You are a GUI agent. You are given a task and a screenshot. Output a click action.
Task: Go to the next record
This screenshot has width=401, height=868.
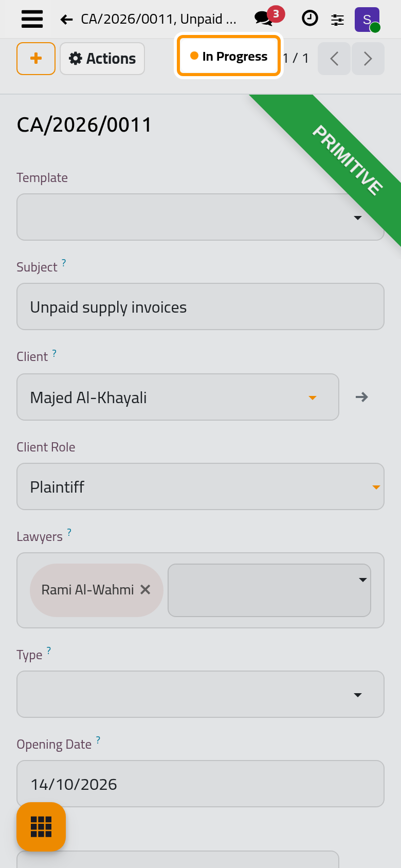pyautogui.click(x=368, y=59)
